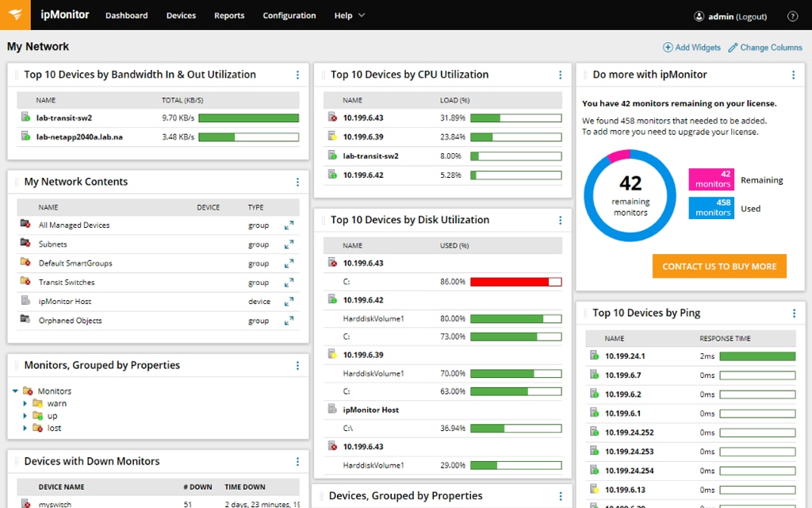Expand the warn folder under Monitors
Viewport: 812px width, 508px height.
pos(24,403)
